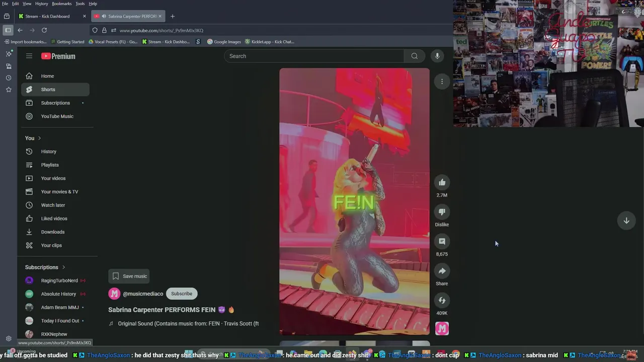Open Import bookmarks bookmark
This screenshot has width=644, height=362.
(25, 42)
